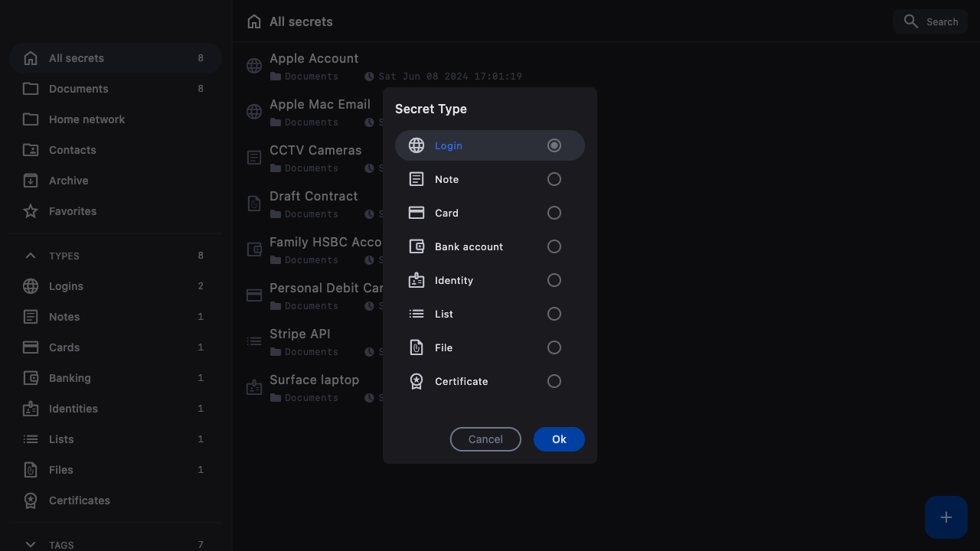Collapse the Types section chevron
The image size is (980, 551).
pyautogui.click(x=31, y=256)
